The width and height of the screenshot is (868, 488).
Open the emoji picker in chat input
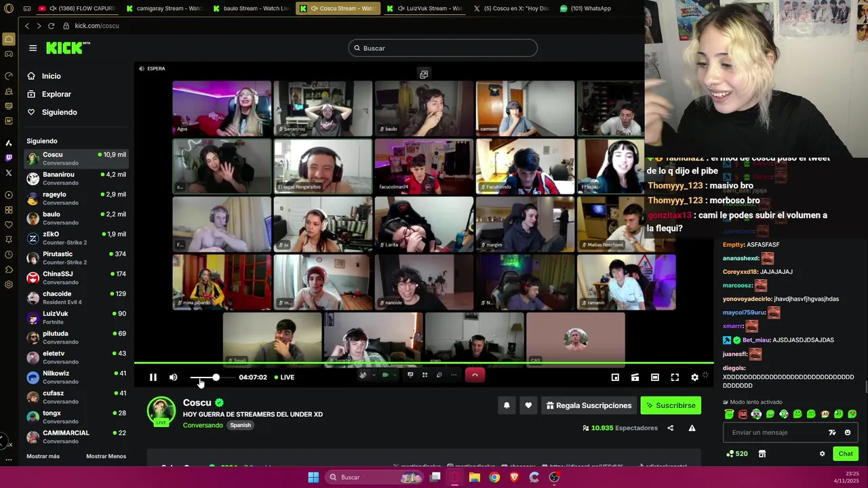coord(847,432)
